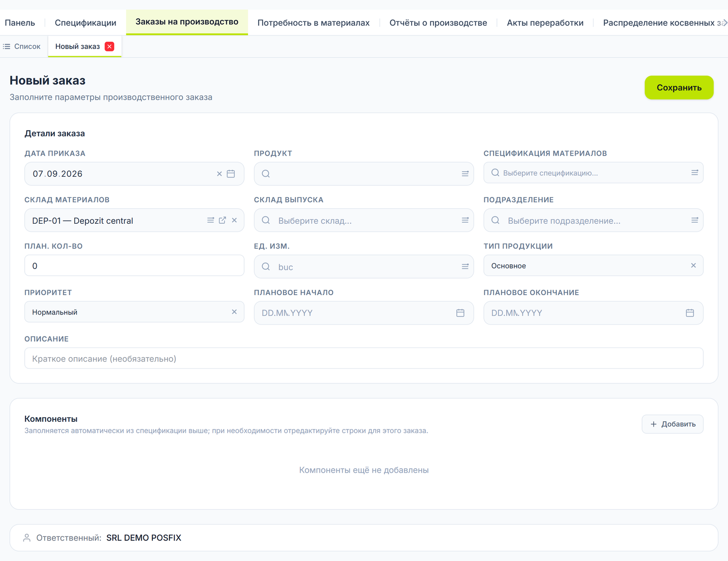728x561 pixels.
Task: Click the search icon in Продукт field
Action: click(265, 174)
